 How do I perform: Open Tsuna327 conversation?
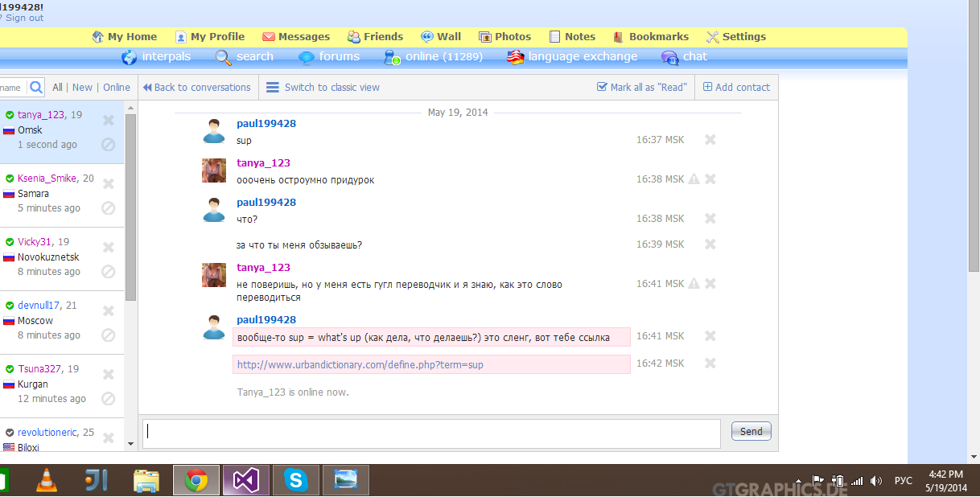(62, 386)
